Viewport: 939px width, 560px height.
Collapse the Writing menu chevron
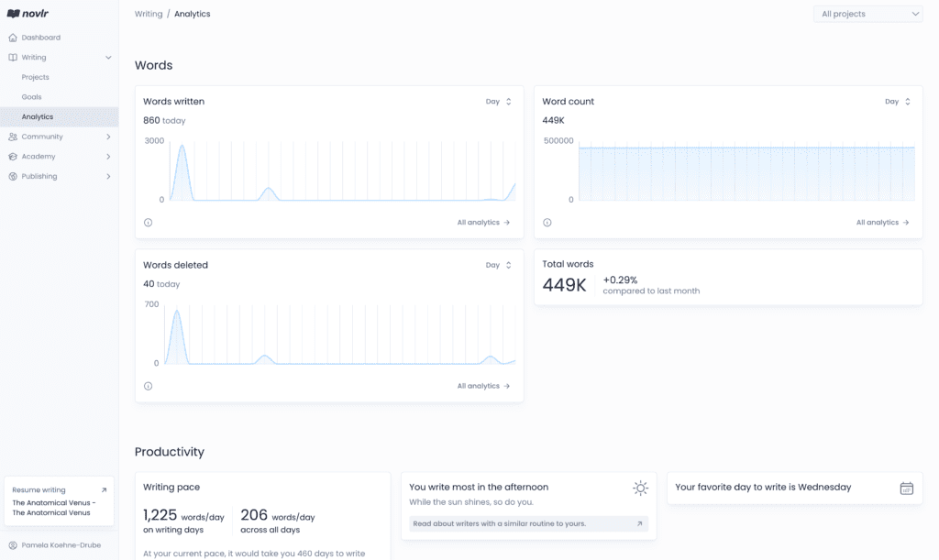pyautogui.click(x=108, y=58)
